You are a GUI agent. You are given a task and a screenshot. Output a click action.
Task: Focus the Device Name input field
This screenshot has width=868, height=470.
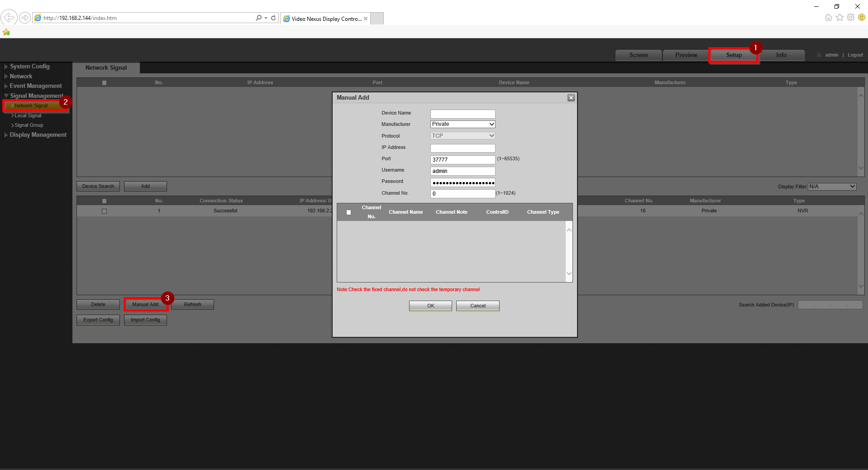(x=463, y=114)
